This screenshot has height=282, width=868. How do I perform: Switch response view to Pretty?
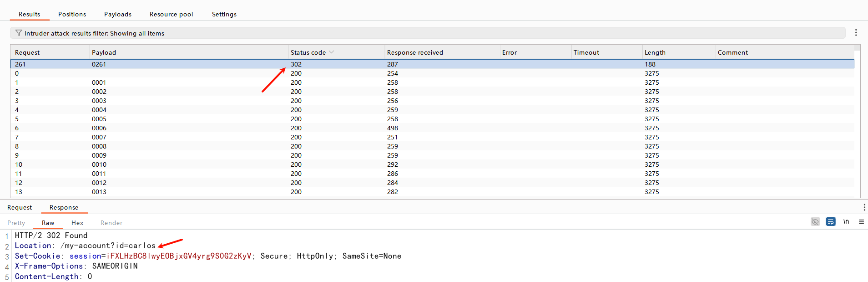pos(16,223)
